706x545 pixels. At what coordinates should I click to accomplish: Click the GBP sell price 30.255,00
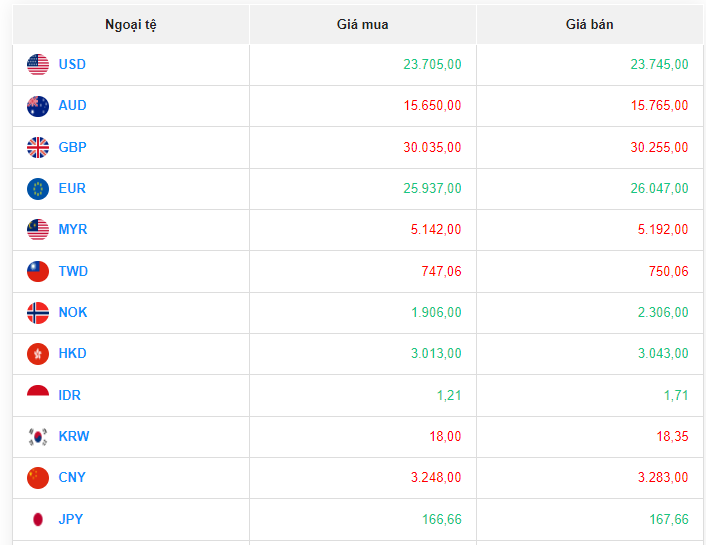tap(659, 147)
